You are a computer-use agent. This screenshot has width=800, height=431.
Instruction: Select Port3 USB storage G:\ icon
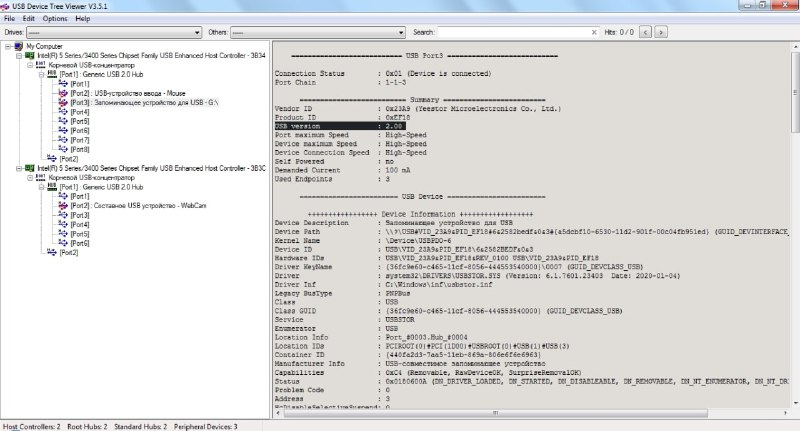[63, 103]
